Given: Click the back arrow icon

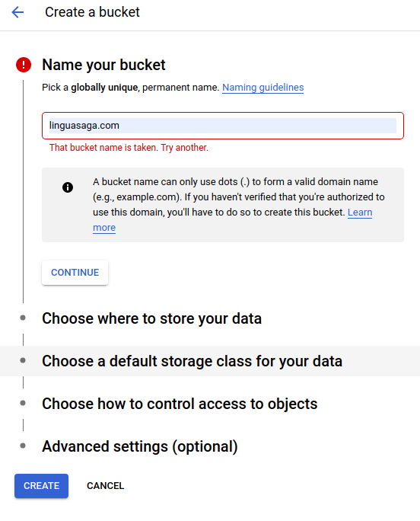Looking at the screenshot, I should point(17,12).
